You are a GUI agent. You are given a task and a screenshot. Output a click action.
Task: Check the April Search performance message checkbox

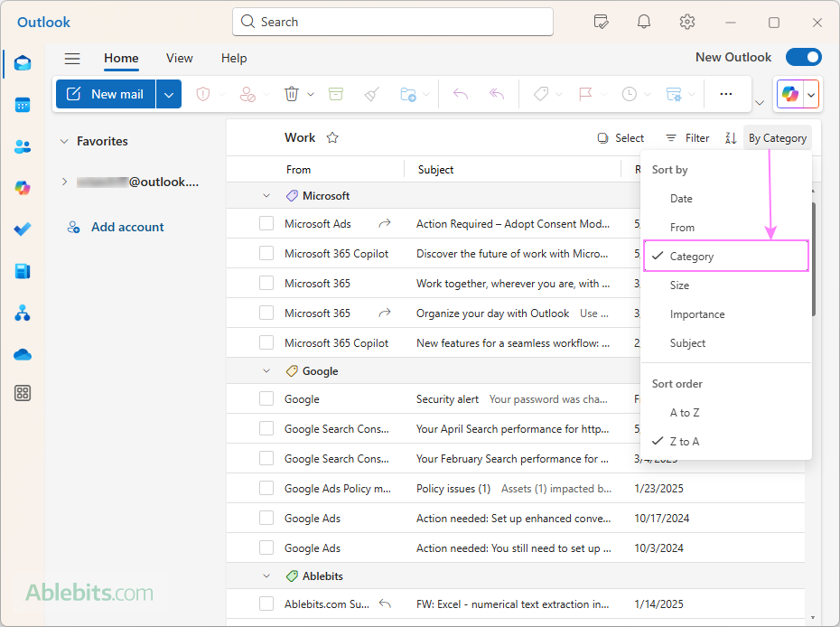[266, 428]
